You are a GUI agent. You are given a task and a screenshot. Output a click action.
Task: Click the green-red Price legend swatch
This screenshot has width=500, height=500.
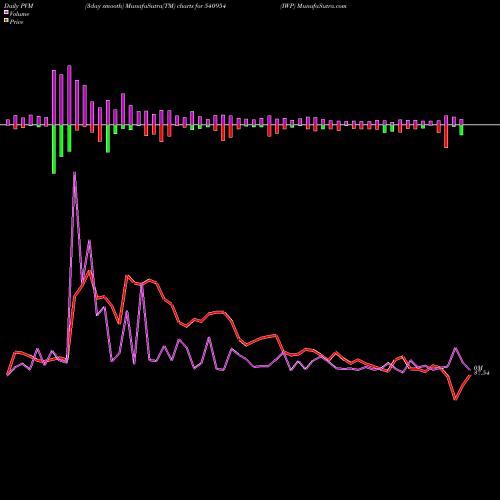pos(6,21)
